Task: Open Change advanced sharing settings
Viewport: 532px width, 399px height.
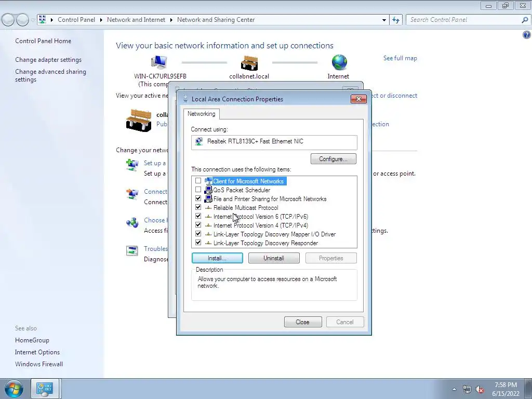Action: (x=50, y=75)
